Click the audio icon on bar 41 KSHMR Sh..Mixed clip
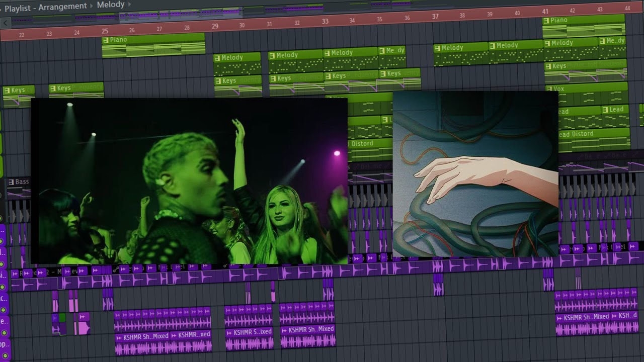This screenshot has height=362, width=644. [559, 318]
